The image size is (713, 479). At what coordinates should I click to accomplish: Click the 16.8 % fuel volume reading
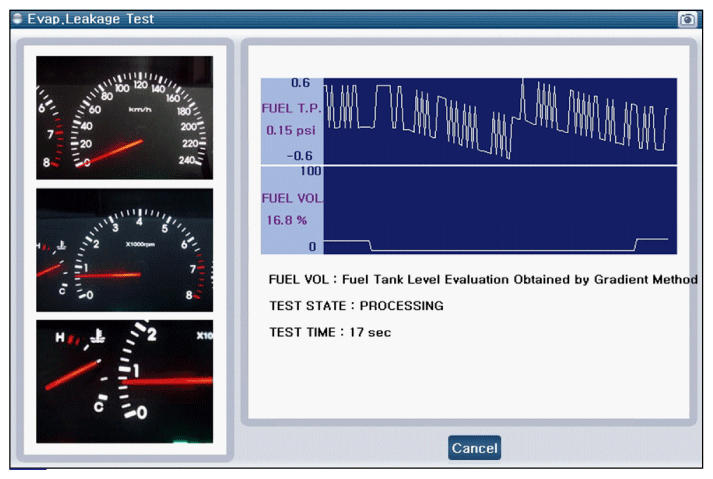click(287, 220)
